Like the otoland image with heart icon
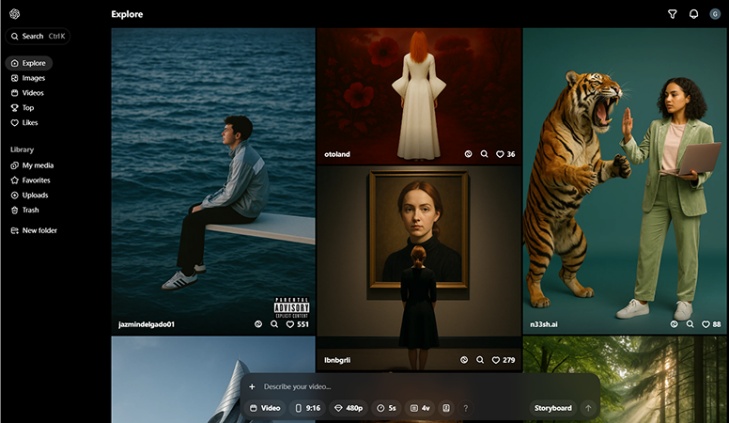729x423 pixels. coord(500,154)
